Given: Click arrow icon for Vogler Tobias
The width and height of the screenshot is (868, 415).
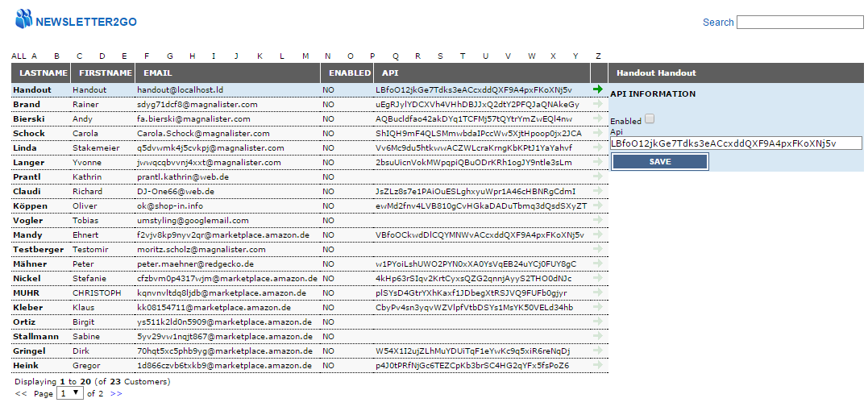Looking at the screenshot, I should point(597,220).
